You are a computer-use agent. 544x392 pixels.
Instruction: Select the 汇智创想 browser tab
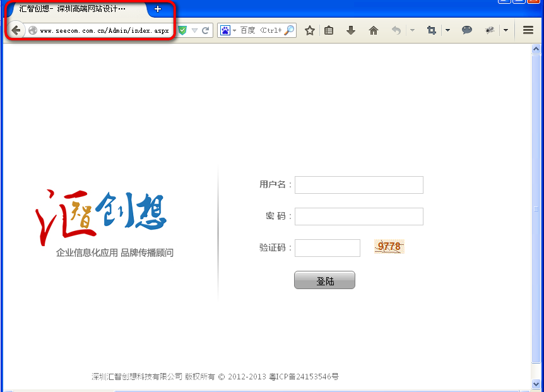[77, 9]
